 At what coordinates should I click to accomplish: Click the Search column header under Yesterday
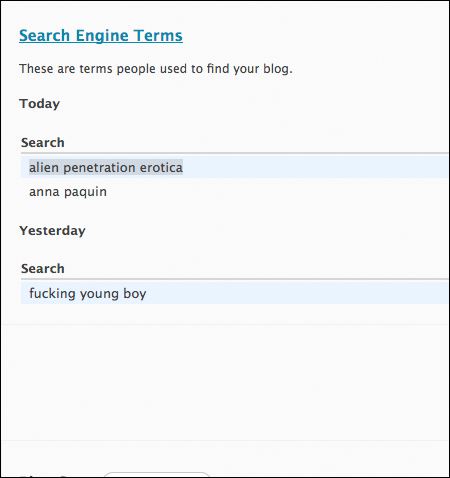coord(43,269)
